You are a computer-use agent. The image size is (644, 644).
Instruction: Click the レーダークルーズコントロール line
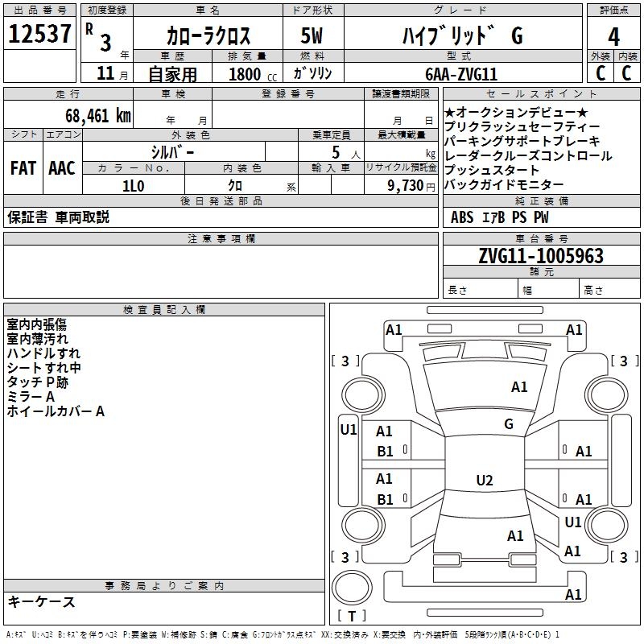click(x=528, y=155)
